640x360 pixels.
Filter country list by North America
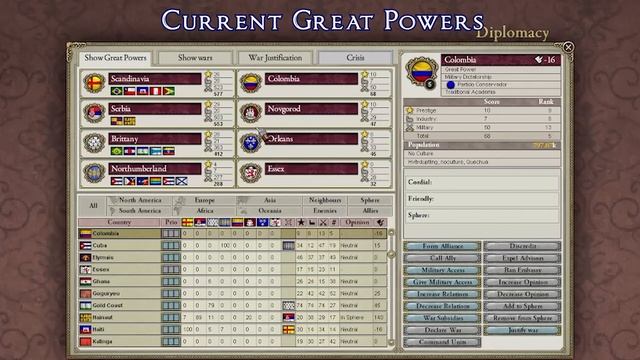pyautogui.click(x=140, y=200)
